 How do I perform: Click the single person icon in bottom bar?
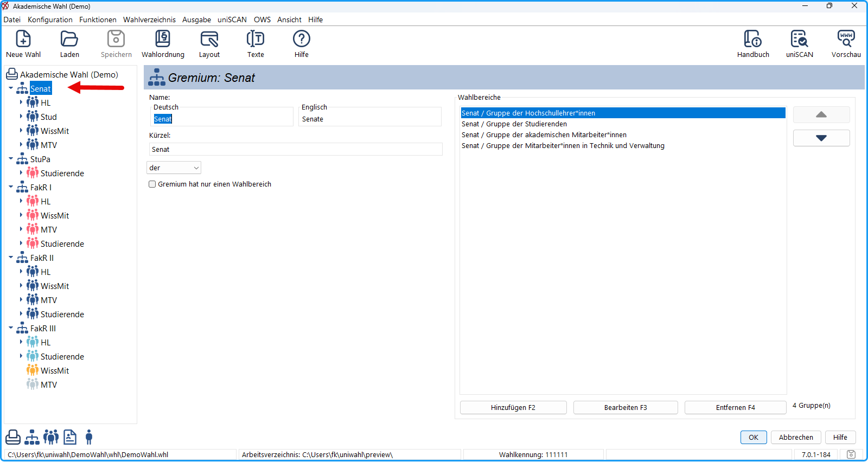pyautogui.click(x=89, y=437)
